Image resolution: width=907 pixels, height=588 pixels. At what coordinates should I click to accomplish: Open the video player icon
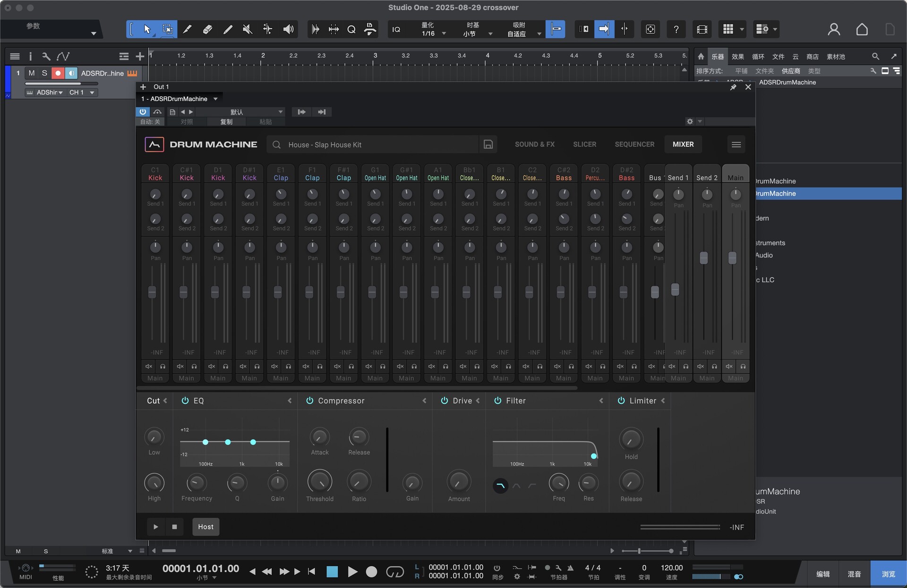point(702,29)
